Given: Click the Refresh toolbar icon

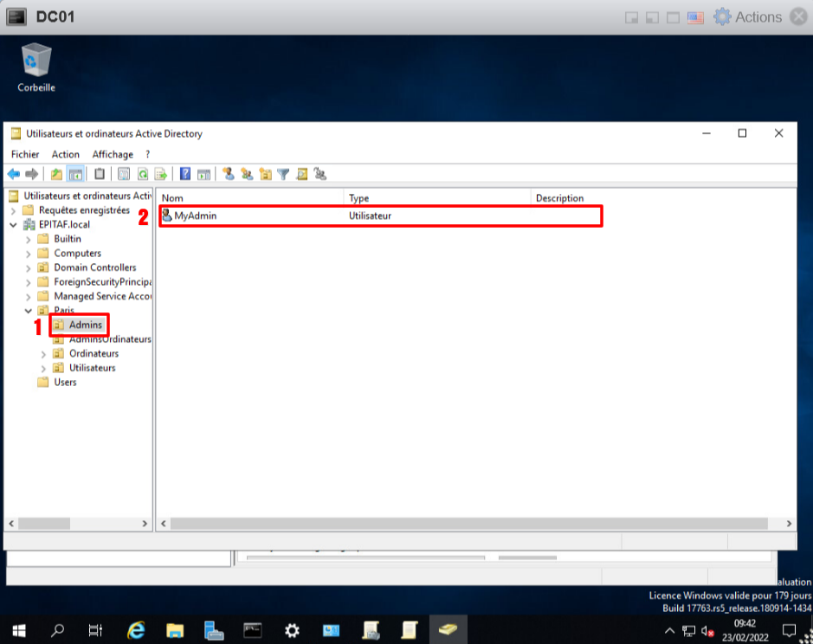Looking at the screenshot, I should coord(142,174).
